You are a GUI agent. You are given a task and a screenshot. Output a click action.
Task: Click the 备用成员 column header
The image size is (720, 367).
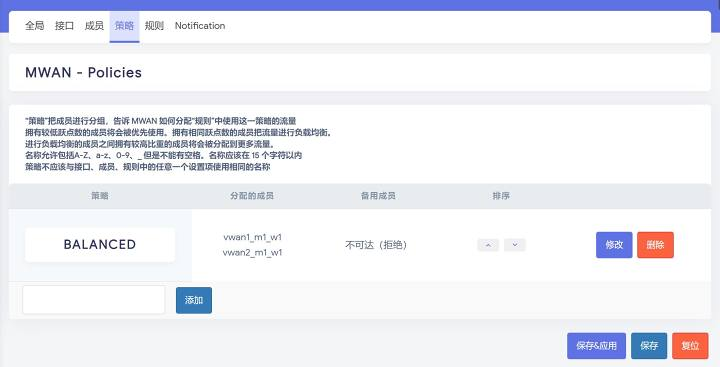[x=378, y=196]
